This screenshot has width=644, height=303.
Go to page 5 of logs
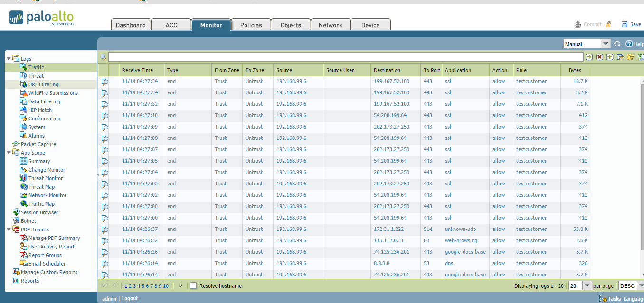142,286
